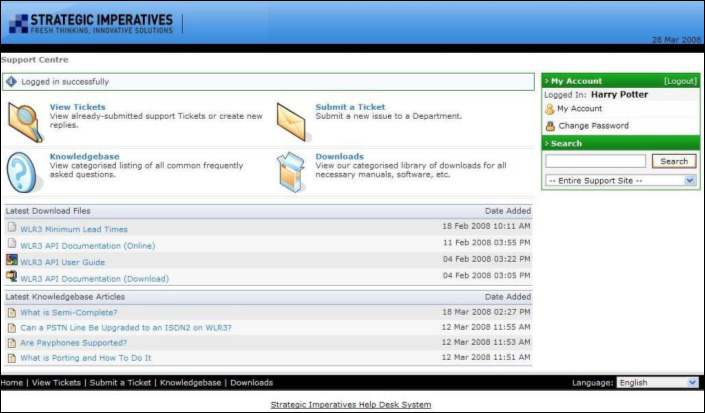Select Knowledgebase in the footer menu

(192, 382)
